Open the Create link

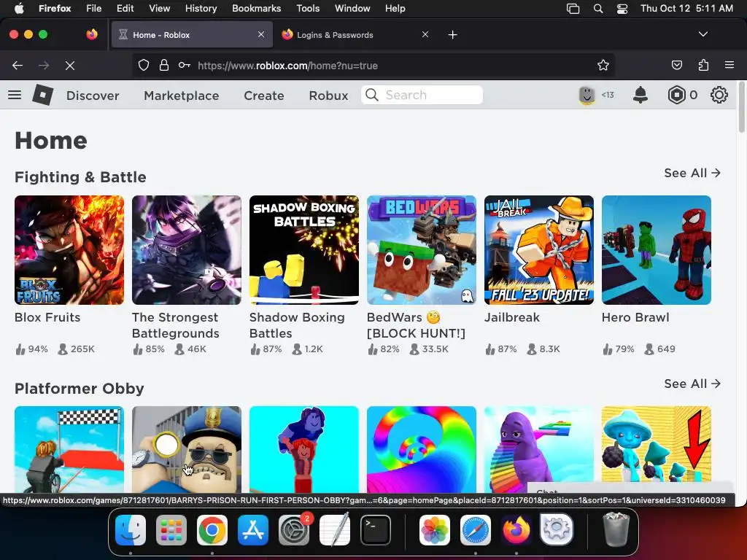(264, 96)
